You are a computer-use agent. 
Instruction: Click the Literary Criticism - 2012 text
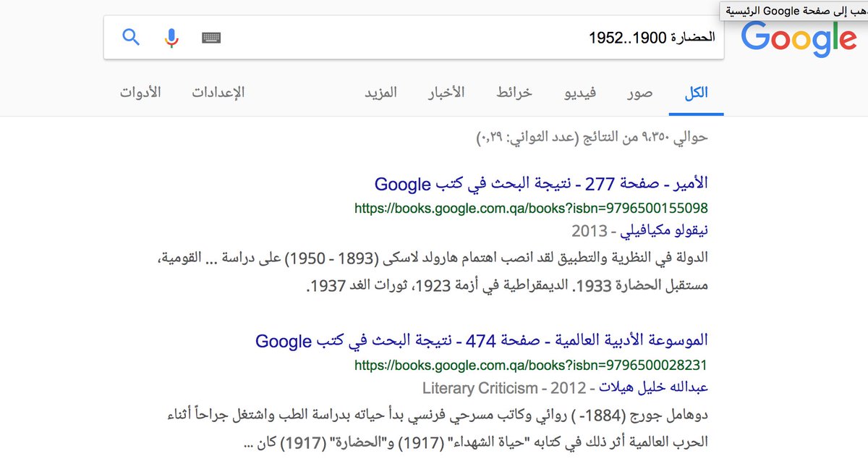point(504,388)
